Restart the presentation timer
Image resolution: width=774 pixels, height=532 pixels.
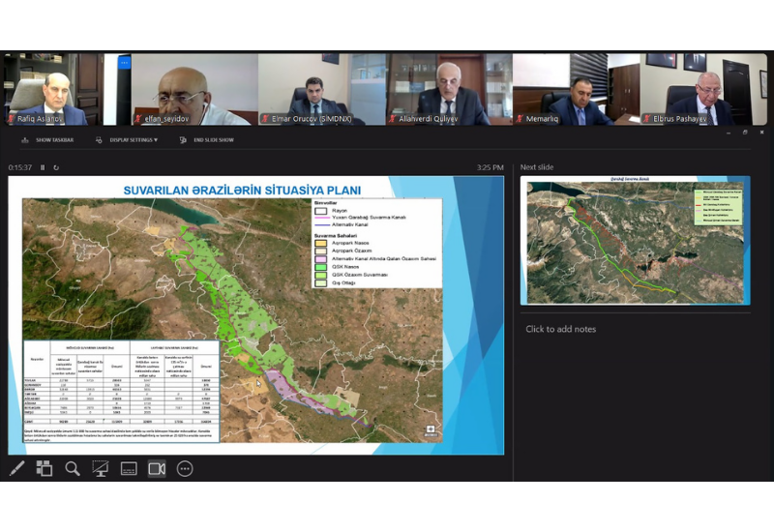[56, 167]
